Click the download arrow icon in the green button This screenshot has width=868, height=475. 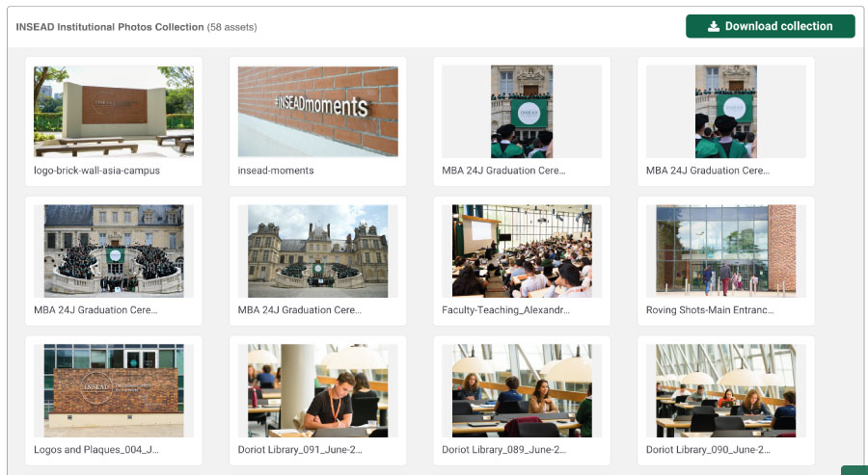pyautogui.click(x=714, y=26)
